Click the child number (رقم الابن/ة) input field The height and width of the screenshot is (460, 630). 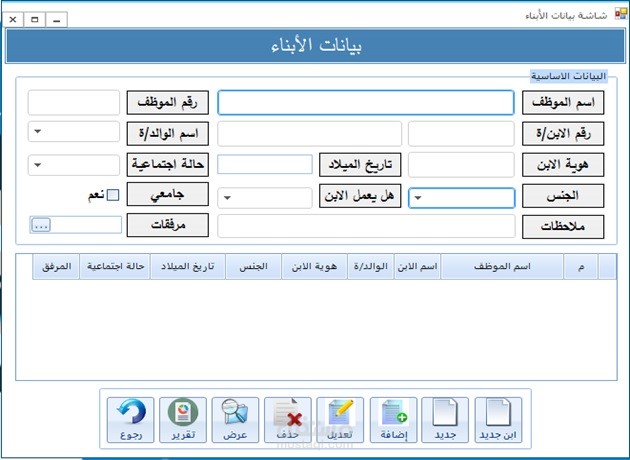point(461,134)
